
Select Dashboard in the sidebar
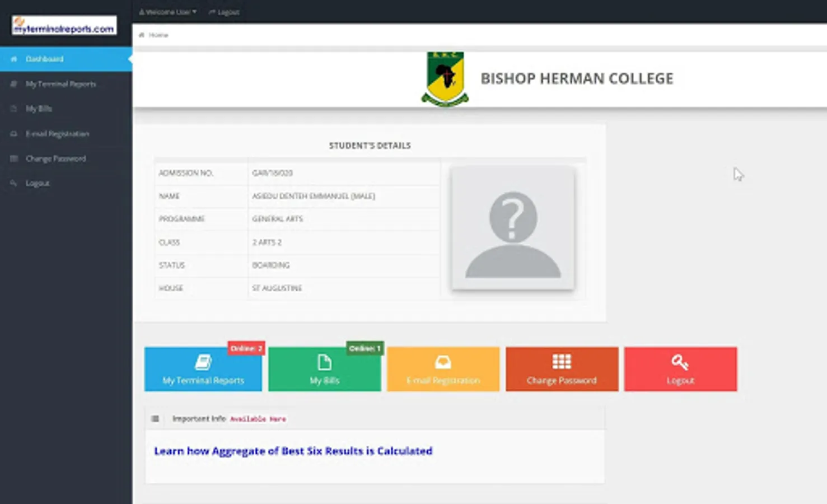tap(66, 59)
